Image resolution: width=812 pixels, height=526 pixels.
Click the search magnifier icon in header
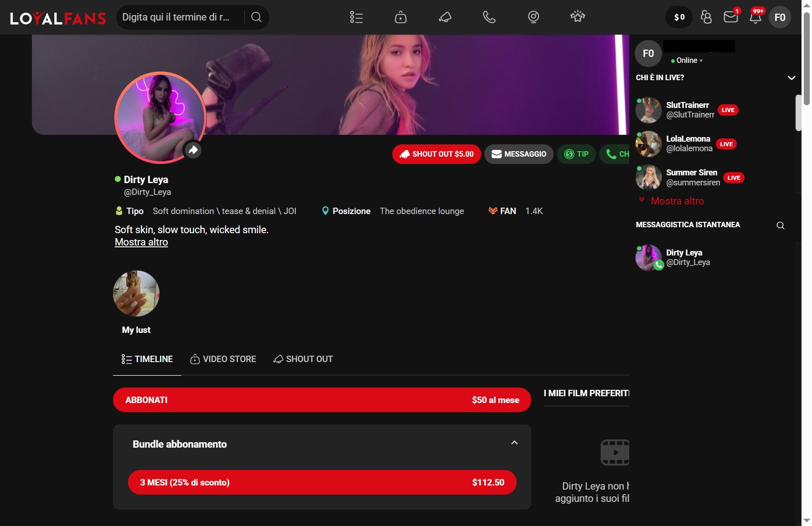pos(257,17)
